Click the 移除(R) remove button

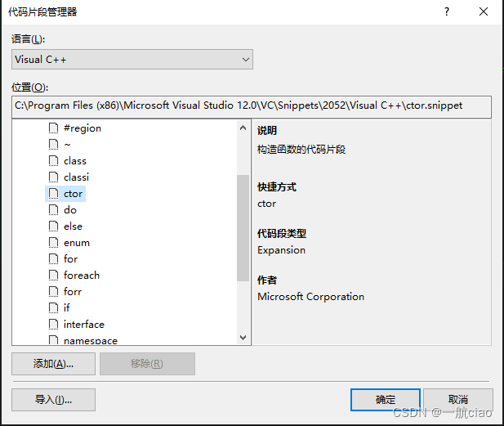click(147, 364)
